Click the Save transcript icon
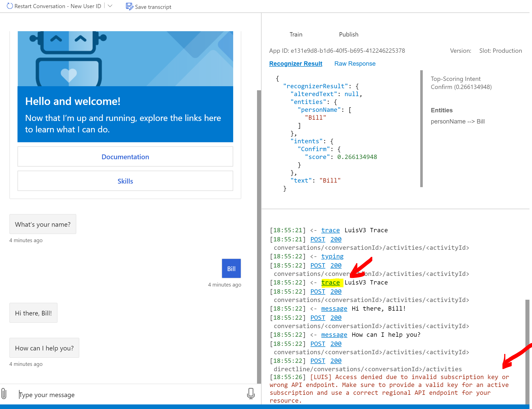Screen dimensions: 532x409 click(129, 6)
